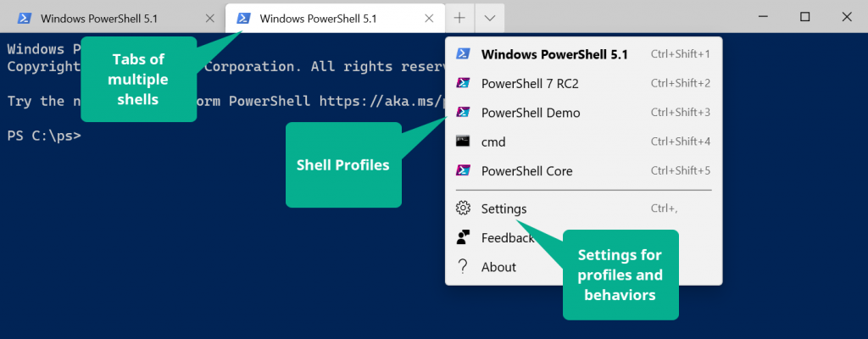The height and width of the screenshot is (339, 868).
Task: Click the PowerShell icon on the active tab
Action: pyautogui.click(x=243, y=17)
